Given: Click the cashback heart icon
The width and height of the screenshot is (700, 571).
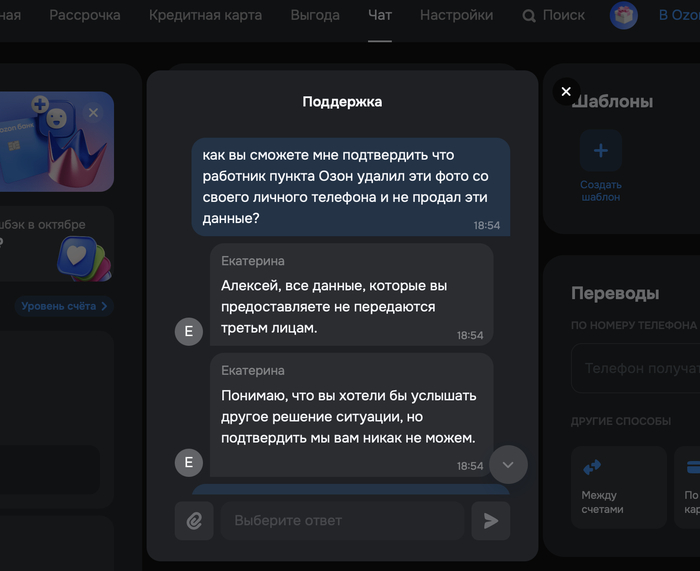Looking at the screenshot, I should (x=77, y=254).
